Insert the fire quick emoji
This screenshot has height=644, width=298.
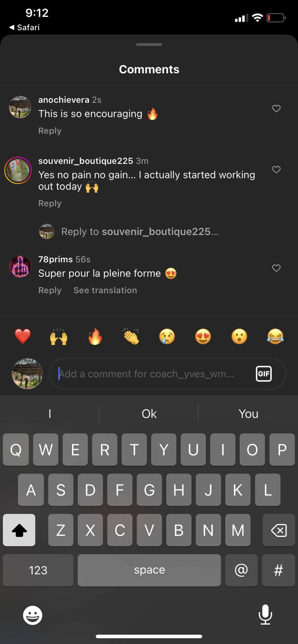coord(95,337)
